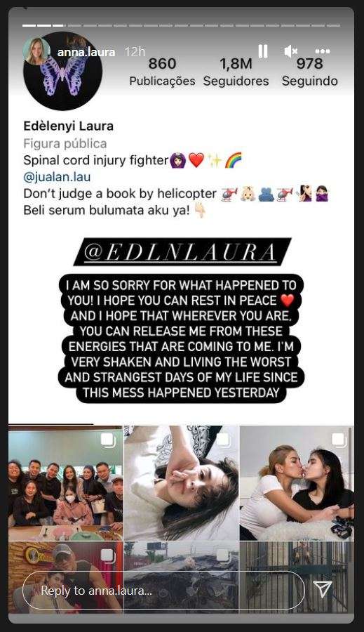Click the 978 Seguindo count
The width and height of the screenshot is (364, 632).
click(309, 72)
